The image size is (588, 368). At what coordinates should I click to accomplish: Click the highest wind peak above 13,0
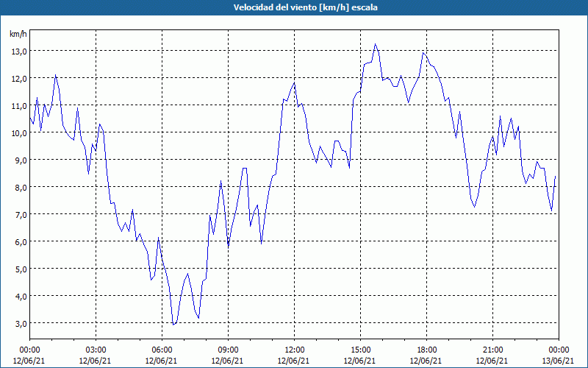(x=375, y=44)
